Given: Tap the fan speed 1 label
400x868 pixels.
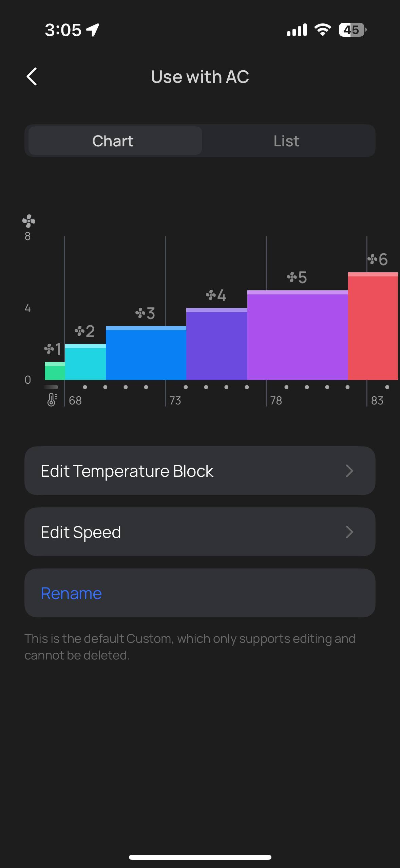Looking at the screenshot, I should click(53, 349).
